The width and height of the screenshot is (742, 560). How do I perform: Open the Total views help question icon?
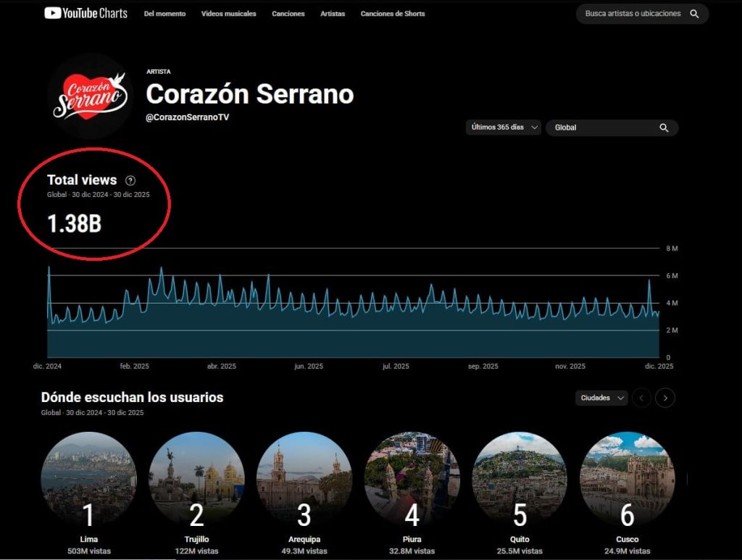(x=130, y=180)
